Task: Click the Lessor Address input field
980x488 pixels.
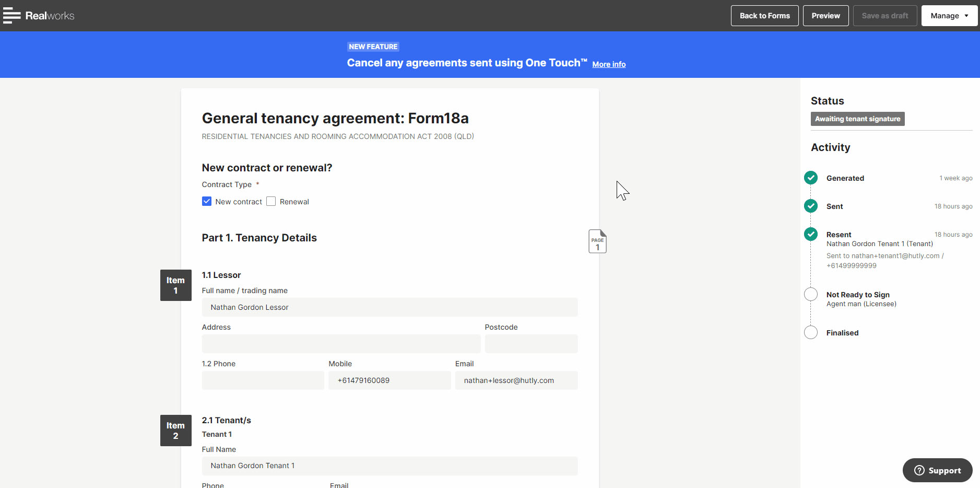Action: pos(341,344)
